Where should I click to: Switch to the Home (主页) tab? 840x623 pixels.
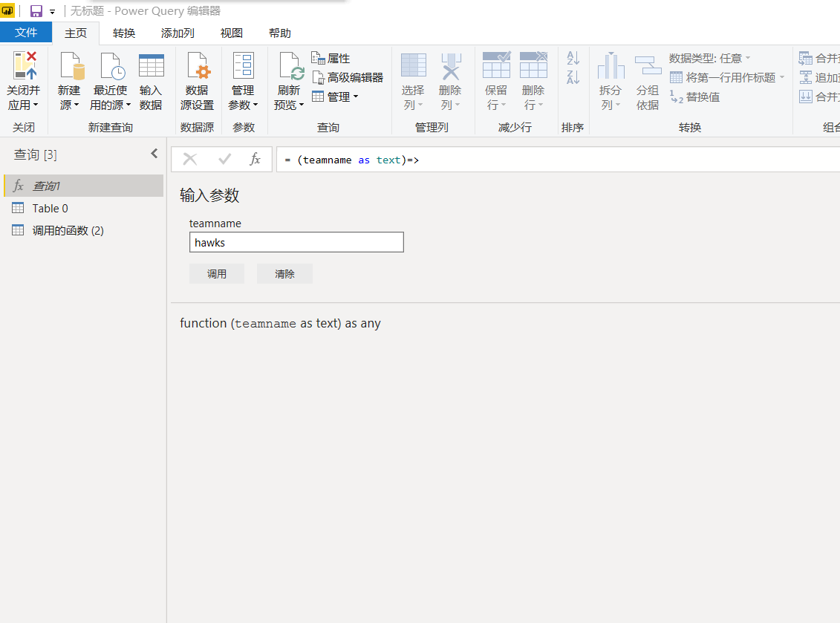click(x=76, y=33)
